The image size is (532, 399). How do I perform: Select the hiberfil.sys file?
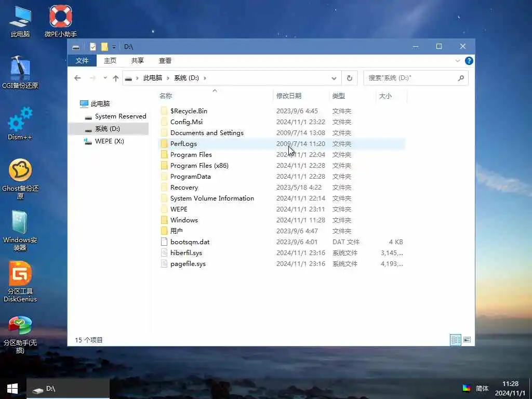(x=186, y=253)
